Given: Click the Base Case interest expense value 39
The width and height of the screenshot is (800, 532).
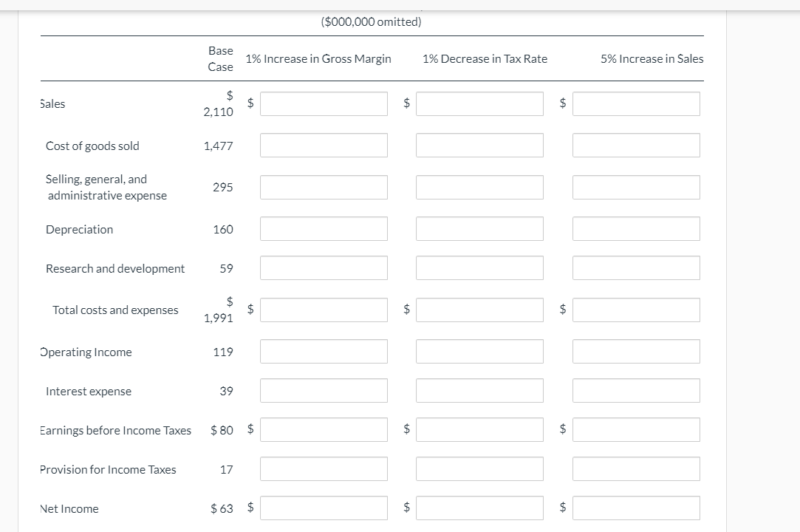Looking at the screenshot, I should click(227, 391).
